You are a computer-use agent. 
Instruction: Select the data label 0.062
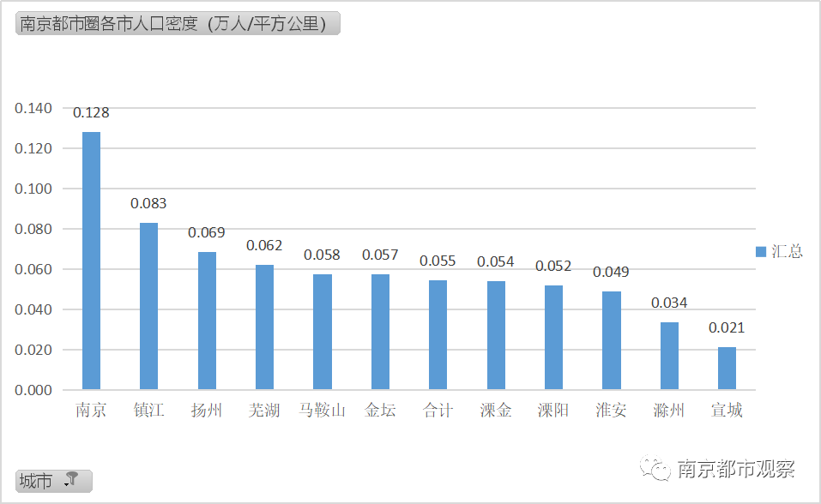(264, 245)
